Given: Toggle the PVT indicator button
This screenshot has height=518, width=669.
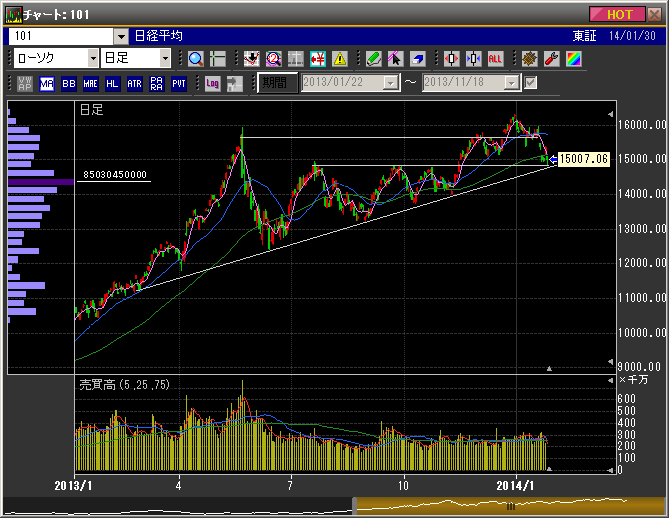Looking at the screenshot, I should click(x=178, y=83).
